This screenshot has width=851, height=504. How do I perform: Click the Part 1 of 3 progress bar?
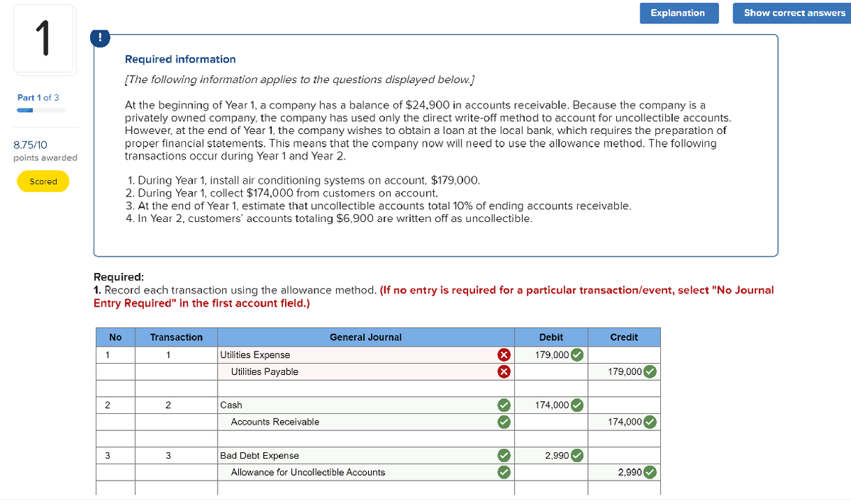[x=40, y=110]
